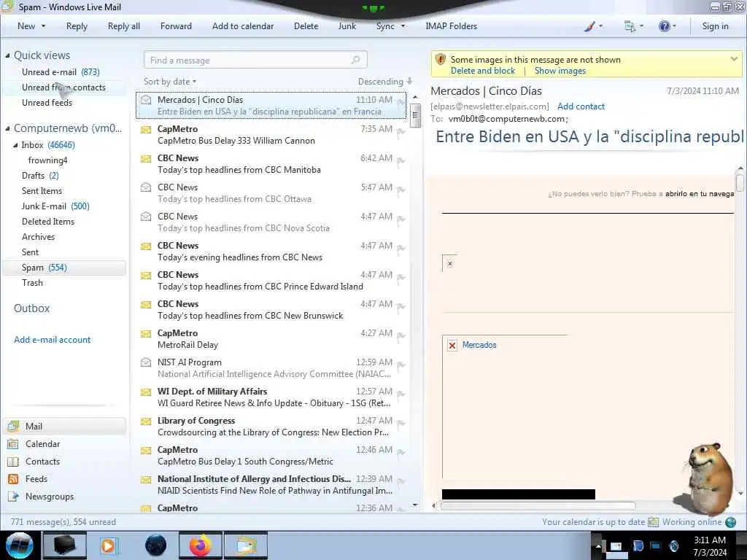This screenshot has height=560, width=747.
Task: Click the Windows Live Mail taskbar icon
Action: 246,545
